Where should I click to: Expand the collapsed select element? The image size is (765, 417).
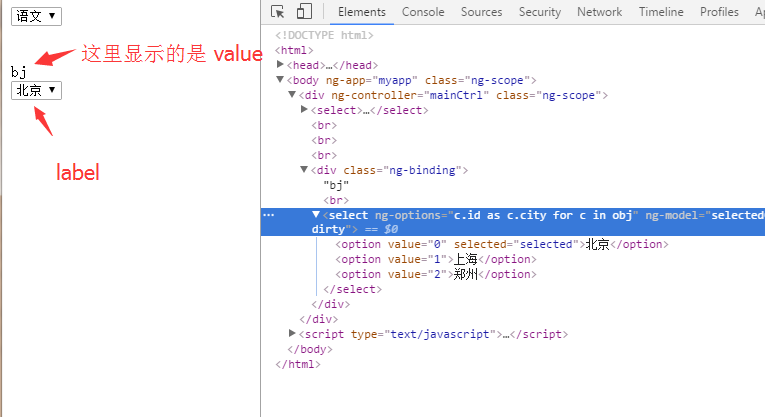tap(305, 110)
